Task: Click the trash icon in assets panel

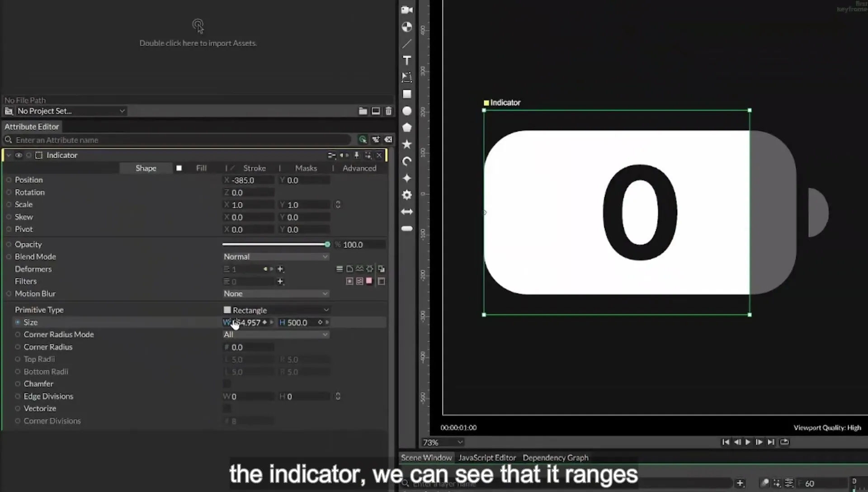Action: (389, 111)
